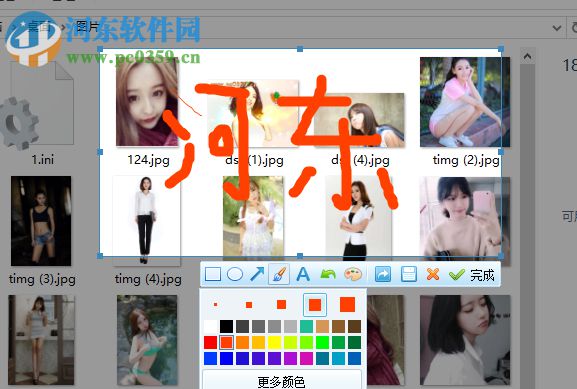Click the share screenshot icon
This screenshot has width=577, height=389.
(x=383, y=275)
